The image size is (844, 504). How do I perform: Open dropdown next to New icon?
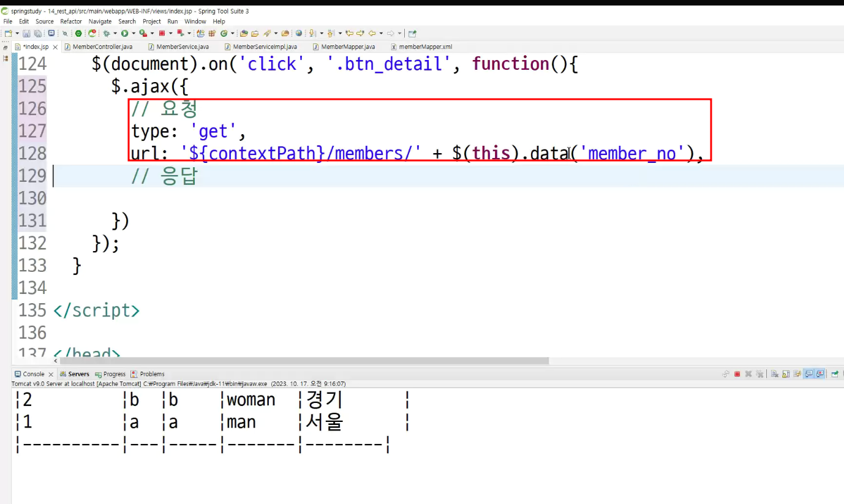(x=17, y=33)
